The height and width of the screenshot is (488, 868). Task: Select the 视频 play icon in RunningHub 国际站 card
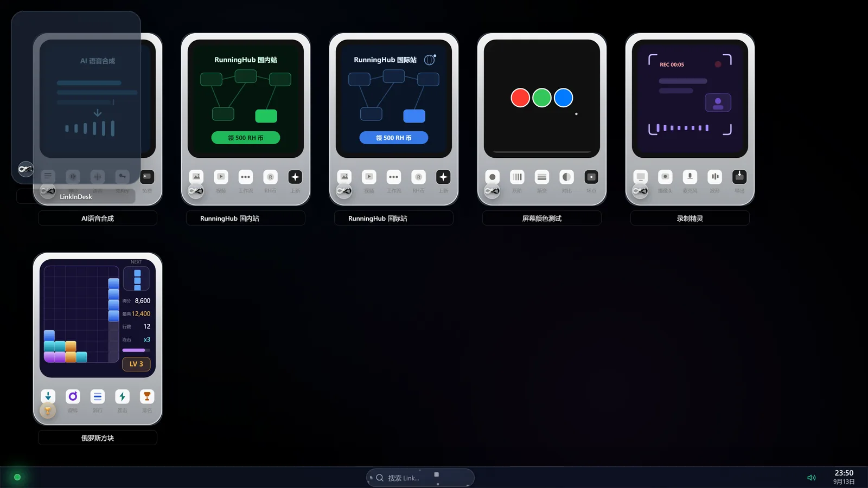369,177
